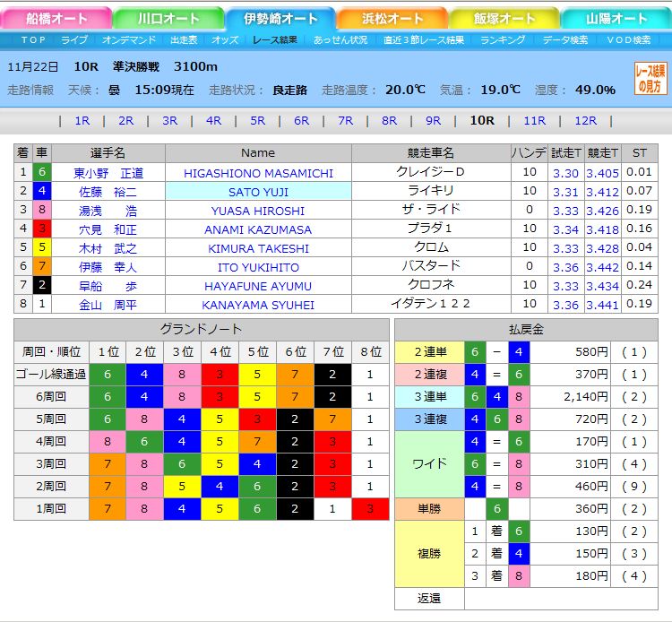
Task: Click ANAMI KAZUMASA name link
Action: tap(258, 229)
